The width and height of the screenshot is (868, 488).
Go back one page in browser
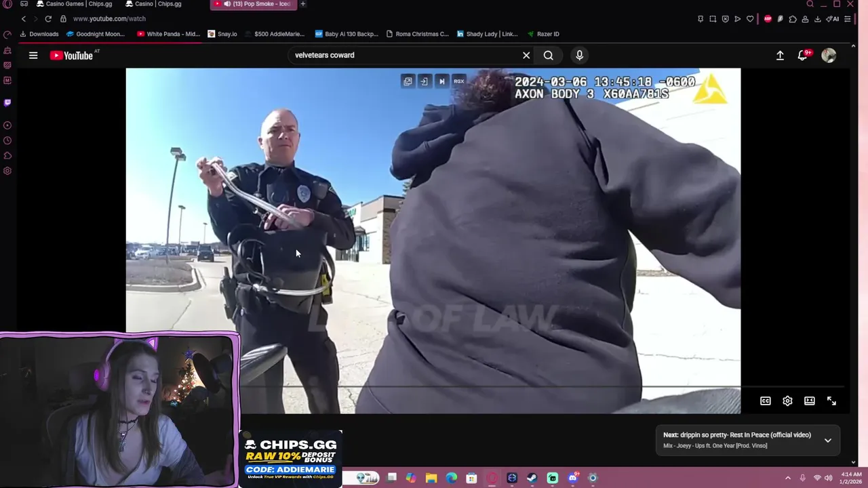(24, 19)
